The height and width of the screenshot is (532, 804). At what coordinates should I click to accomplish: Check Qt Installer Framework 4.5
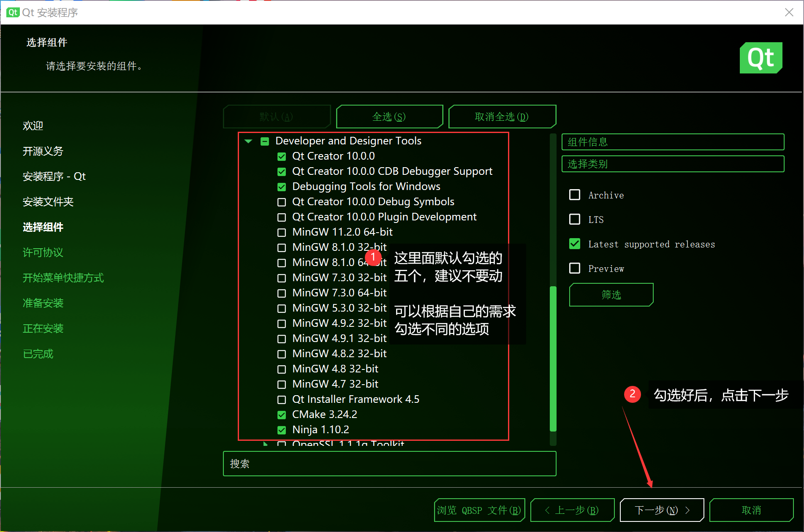pos(282,399)
